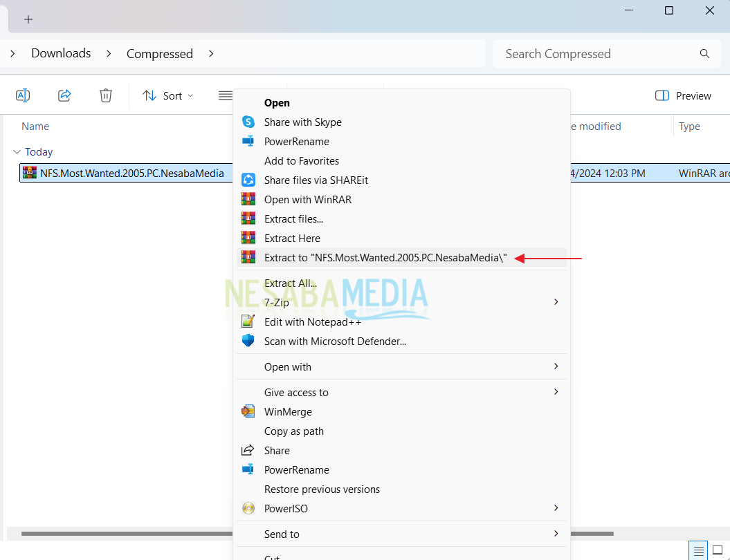The image size is (730, 560).
Task: Click share arrow icon beside Share
Action: (248, 450)
